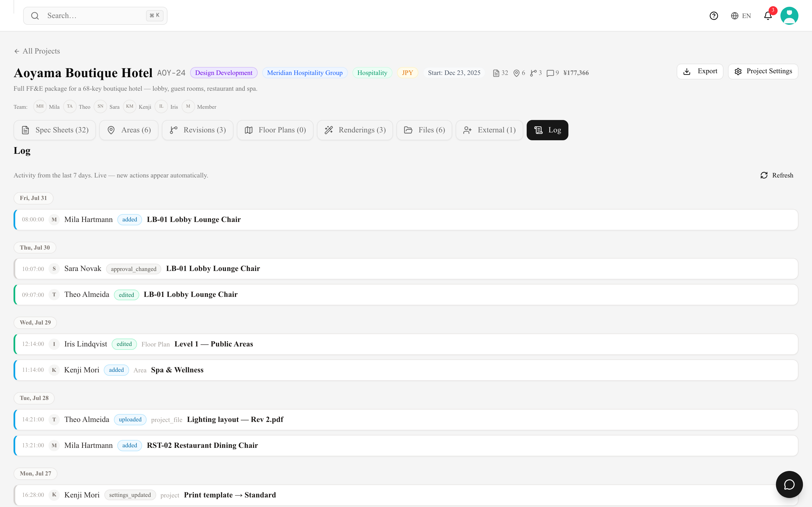This screenshot has height=507, width=812.
Task: Click the comments count icon
Action: 550,73
